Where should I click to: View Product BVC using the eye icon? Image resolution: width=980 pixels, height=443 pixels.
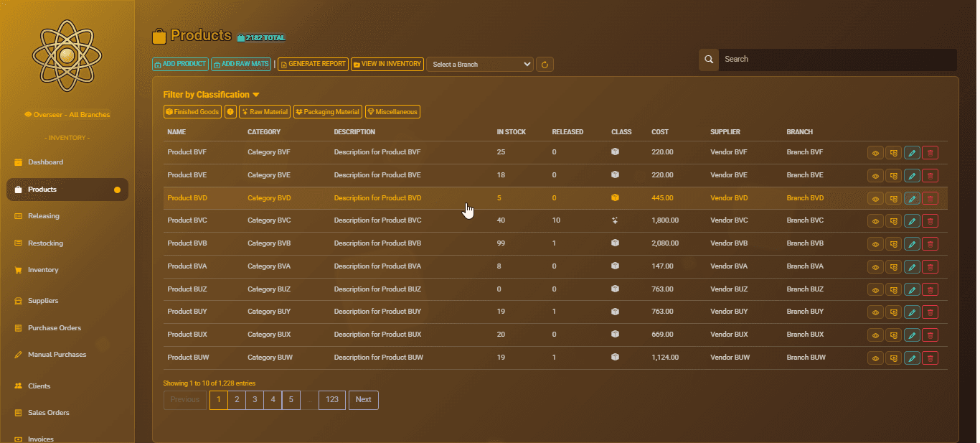click(x=875, y=221)
